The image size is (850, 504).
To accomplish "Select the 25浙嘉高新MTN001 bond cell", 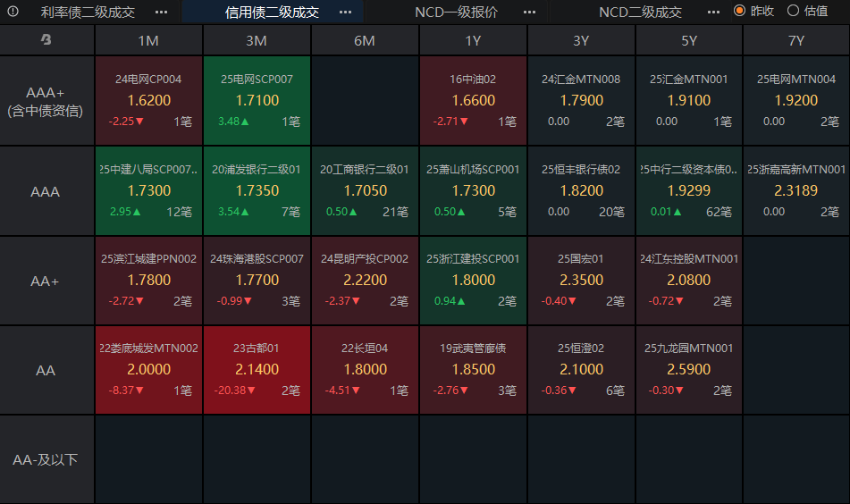I will pos(796,190).
